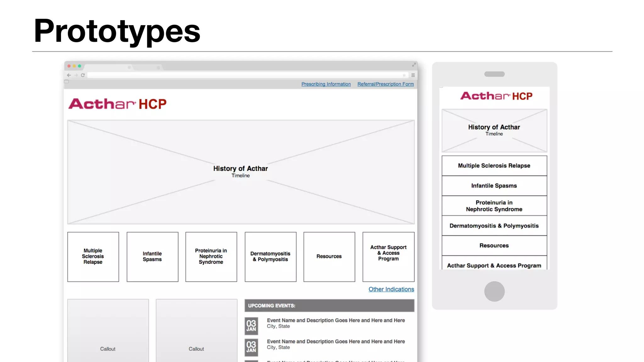Click the desktop Acthar HCP logo
Image resolution: width=644 pixels, height=362 pixels.
[x=117, y=104]
